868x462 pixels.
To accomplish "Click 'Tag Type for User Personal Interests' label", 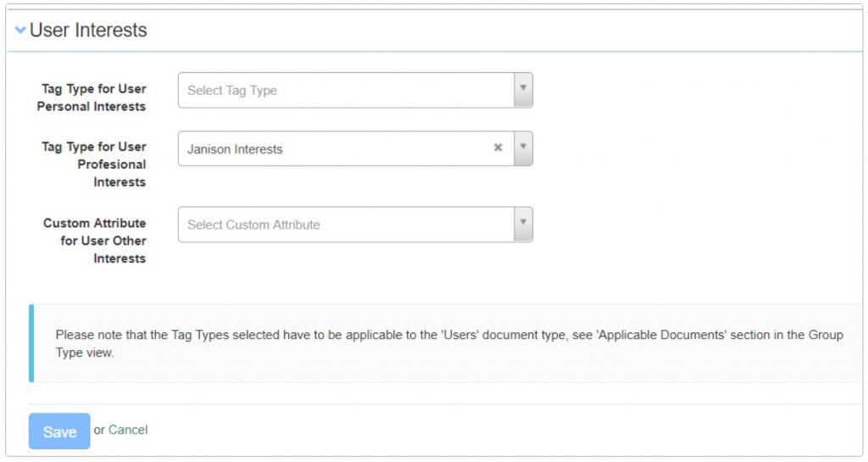I will [x=92, y=97].
